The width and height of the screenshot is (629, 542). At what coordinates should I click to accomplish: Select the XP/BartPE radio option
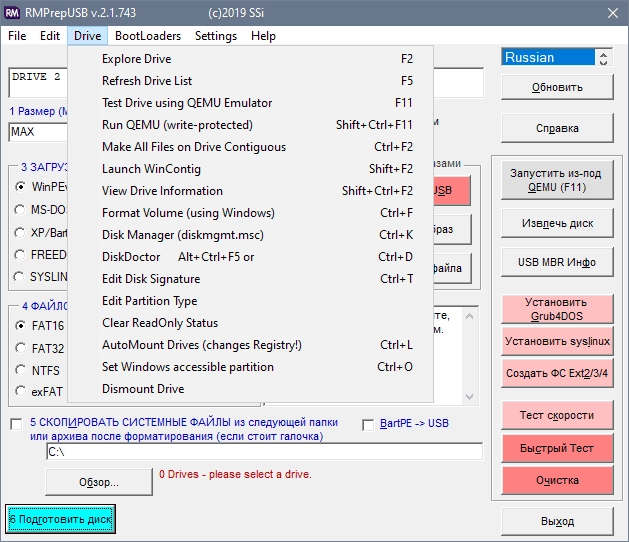[20, 232]
